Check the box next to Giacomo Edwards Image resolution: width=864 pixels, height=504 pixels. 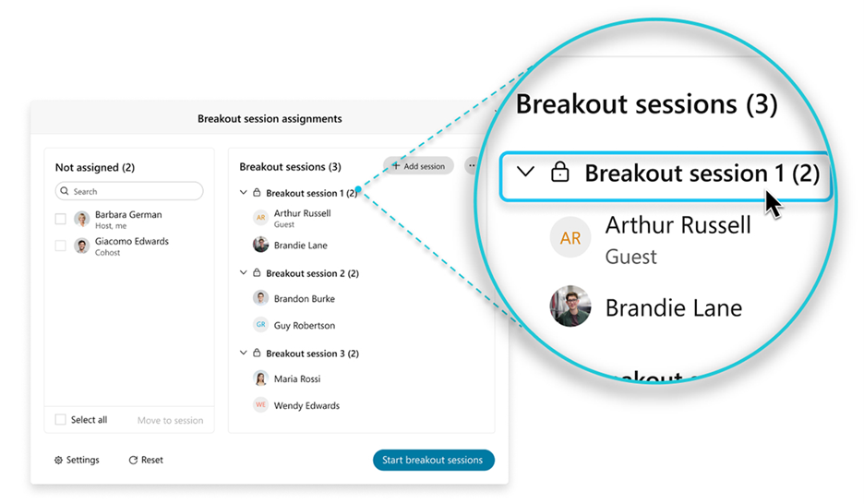61,246
